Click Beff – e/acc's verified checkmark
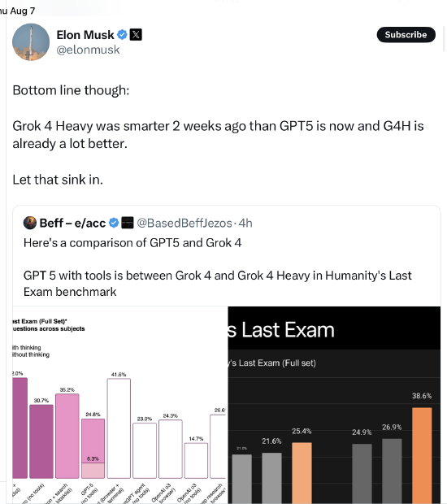This screenshot has height=504, width=447. tap(114, 223)
